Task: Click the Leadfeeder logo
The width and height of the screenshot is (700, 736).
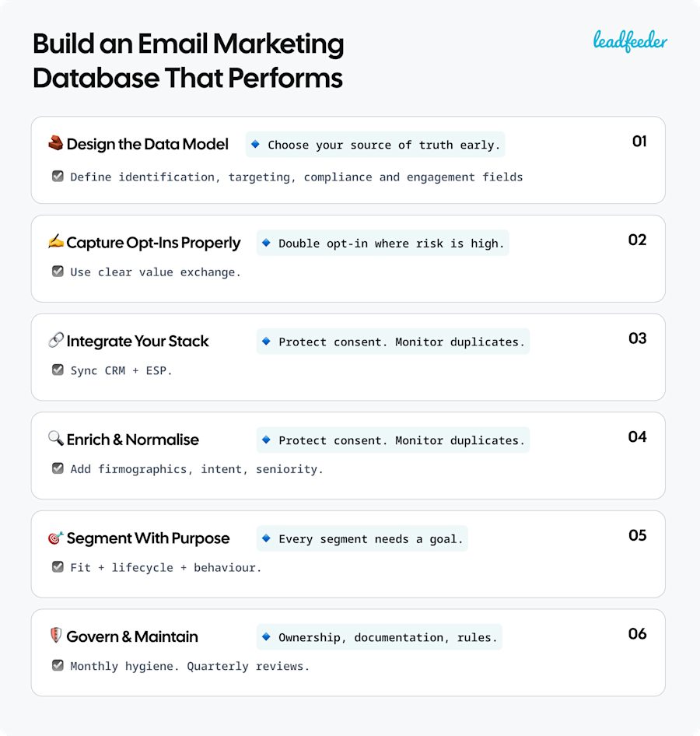Action: point(630,40)
